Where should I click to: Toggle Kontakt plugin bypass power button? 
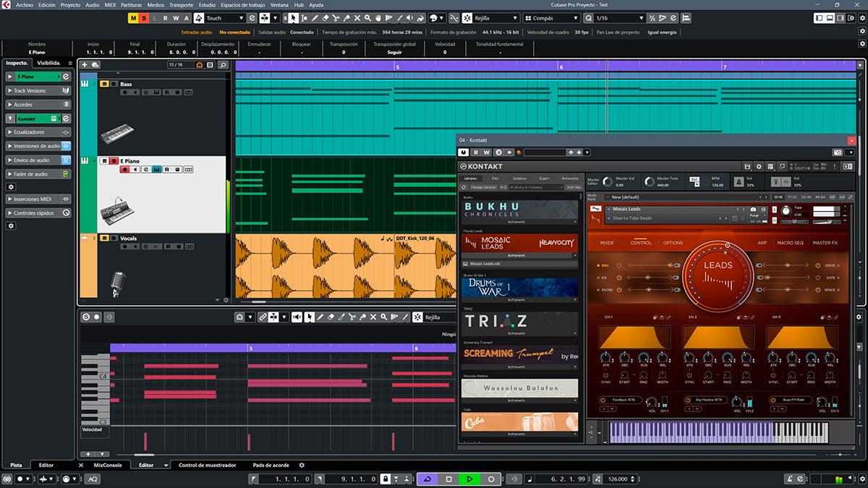464,153
